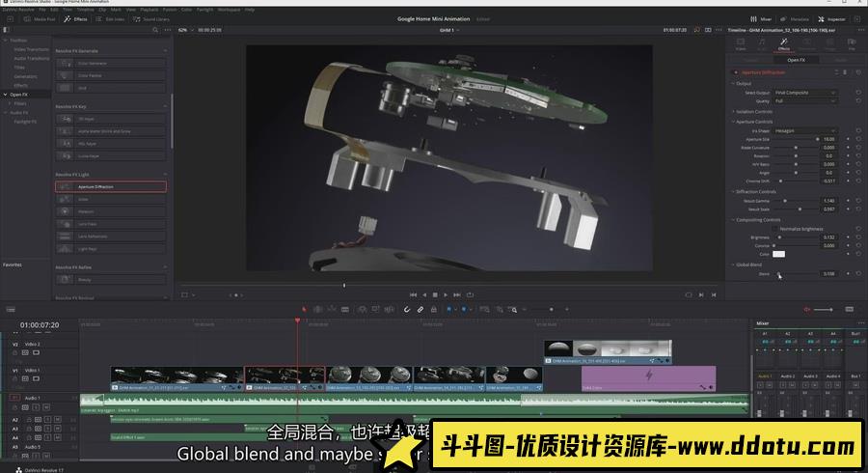This screenshot has width=868, height=473.
Task: Select Fairlight FX in the effects tree
Action: 25,122
